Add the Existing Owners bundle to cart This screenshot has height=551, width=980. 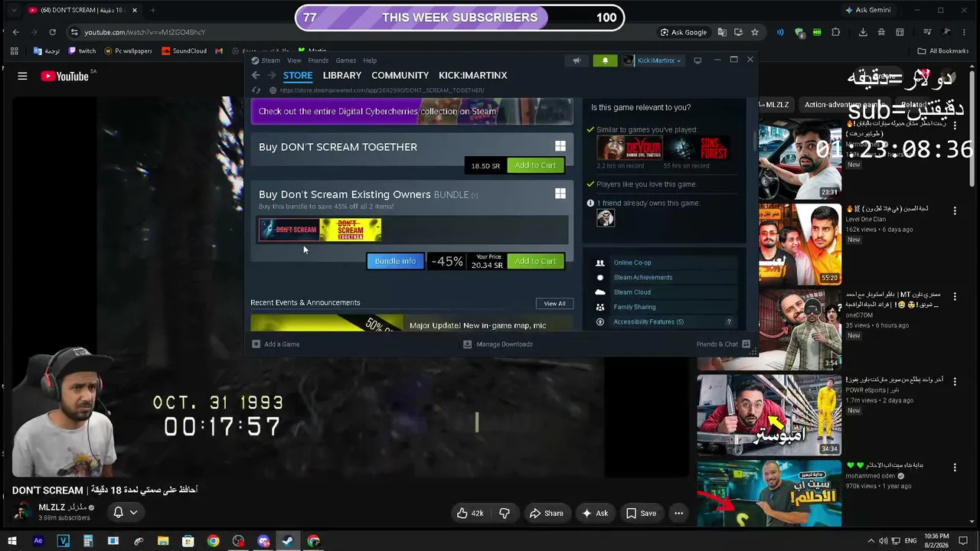tap(535, 261)
